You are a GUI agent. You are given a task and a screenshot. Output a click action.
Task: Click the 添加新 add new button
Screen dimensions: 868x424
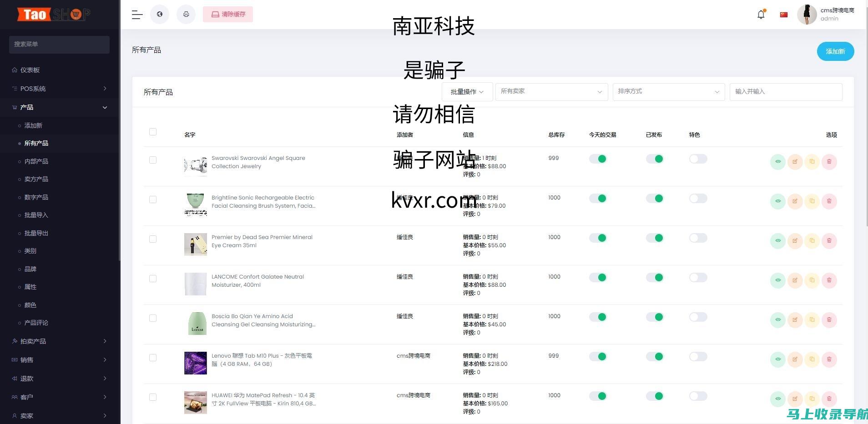pyautogui.click(x=835, y=51)
